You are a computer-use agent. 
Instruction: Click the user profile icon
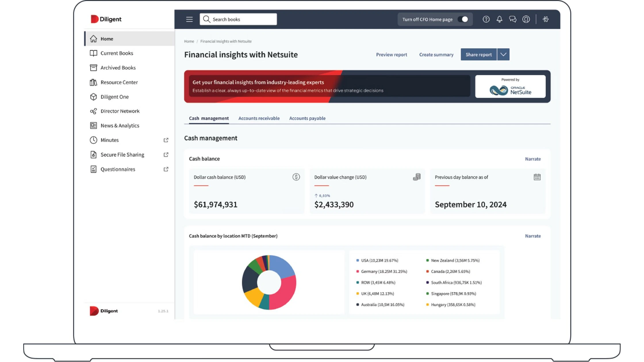click(526, 19)
